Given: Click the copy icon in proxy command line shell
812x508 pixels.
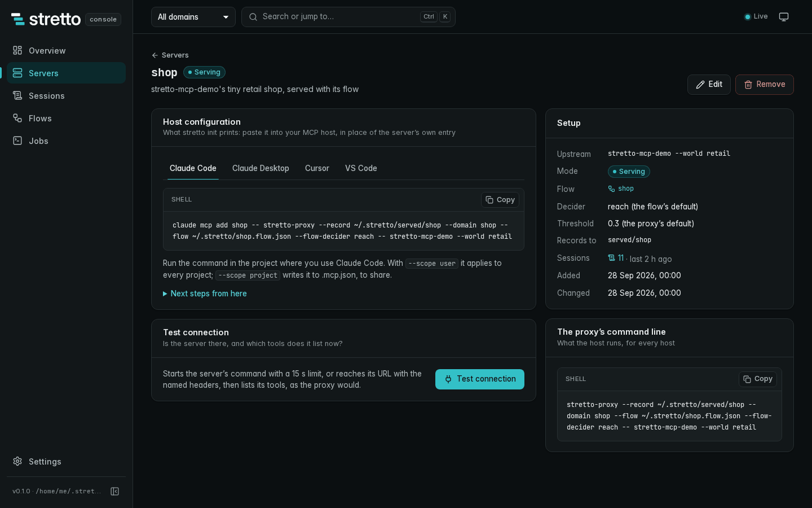Looking at the screenshot, I should coord(747,379).
